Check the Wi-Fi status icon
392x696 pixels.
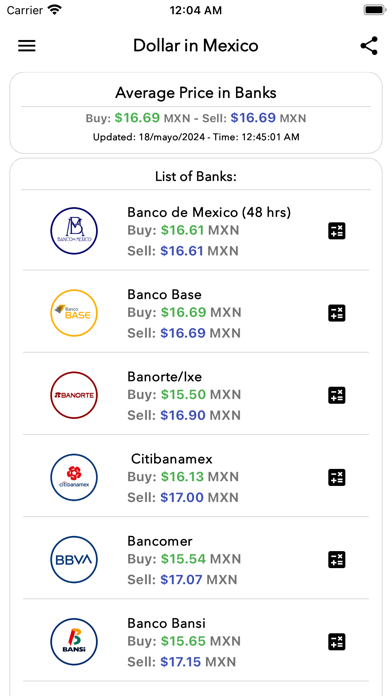55,10
